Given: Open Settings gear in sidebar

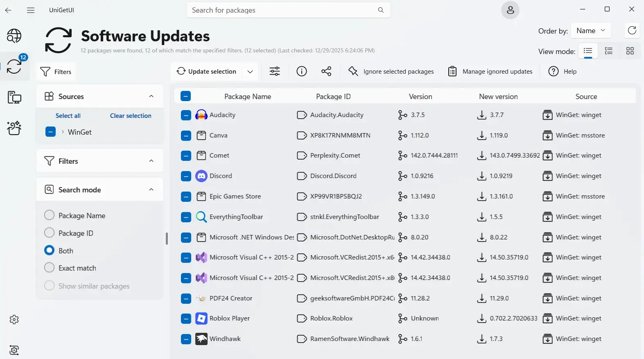Looking at the screenshot, I should tap(14, 319).
